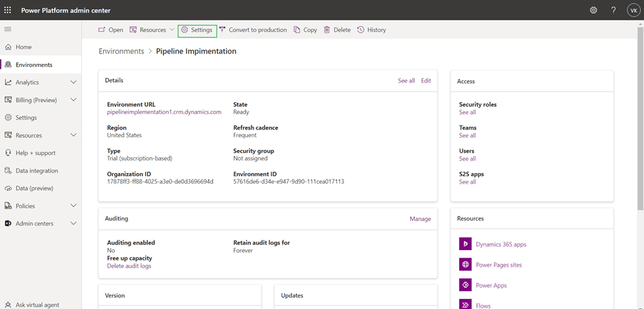Open the help question mark icon
Viewport: 644px width, 309px height.
pos(613,11)
